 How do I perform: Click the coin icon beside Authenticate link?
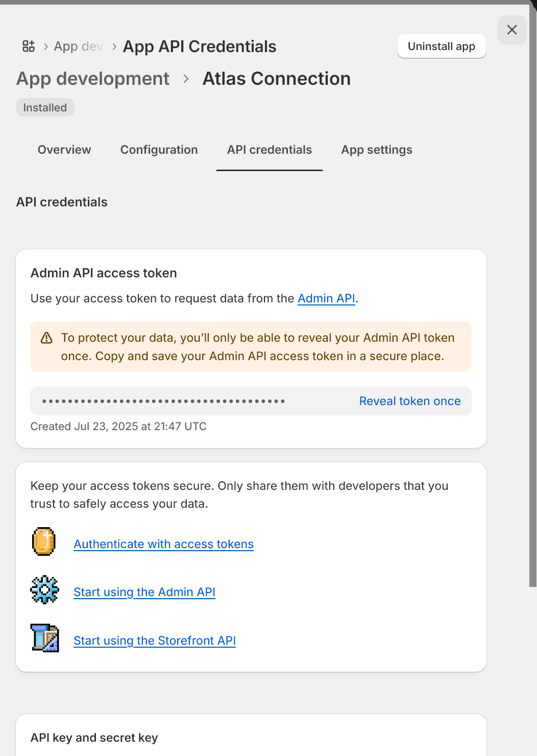click(x=44, y=541)
